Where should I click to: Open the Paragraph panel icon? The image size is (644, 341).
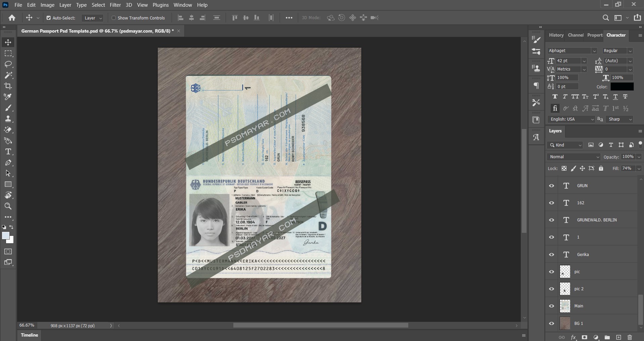point(536,86)
